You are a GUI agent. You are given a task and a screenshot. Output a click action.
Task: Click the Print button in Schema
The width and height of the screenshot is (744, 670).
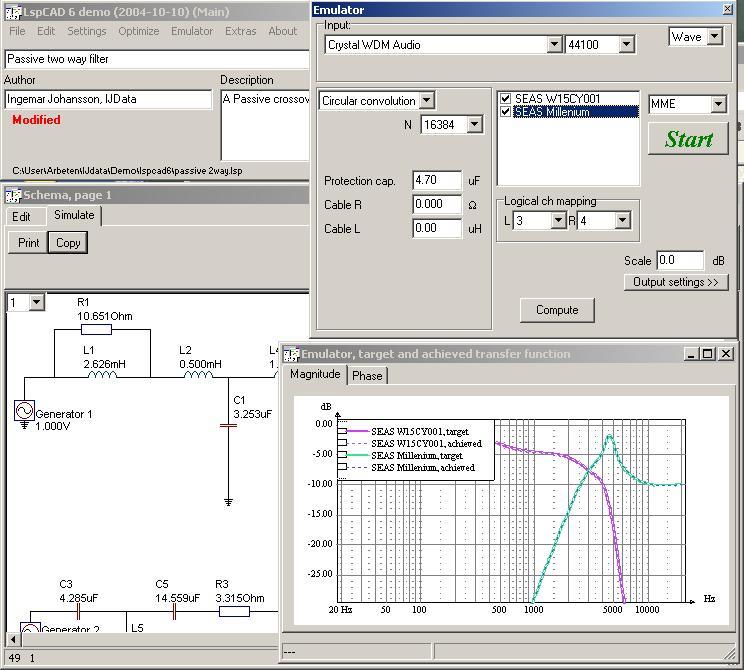click(x=28, y=243)
